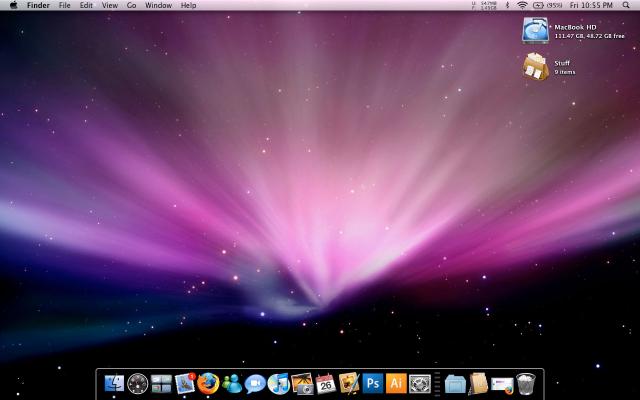Screen dimensions: 640x400
Task: Open Spaces from the Dock
Action: click(161, 384)
